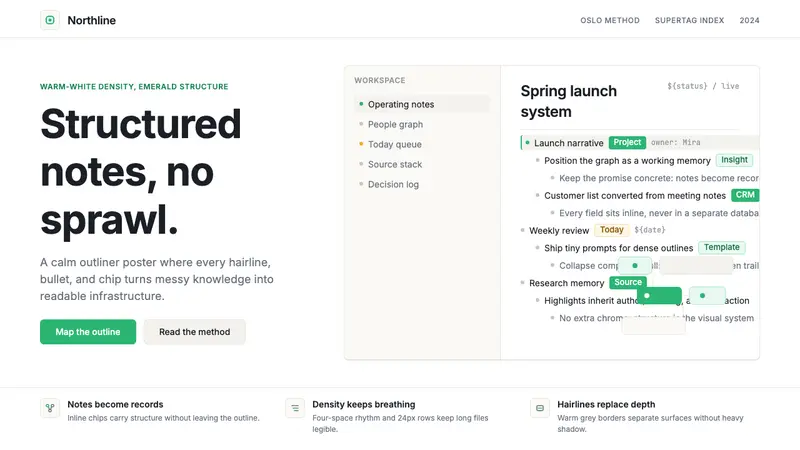Screen dimensions: 800x450
Task: Click the Read the method button
Action: click(x=194, y=332)
